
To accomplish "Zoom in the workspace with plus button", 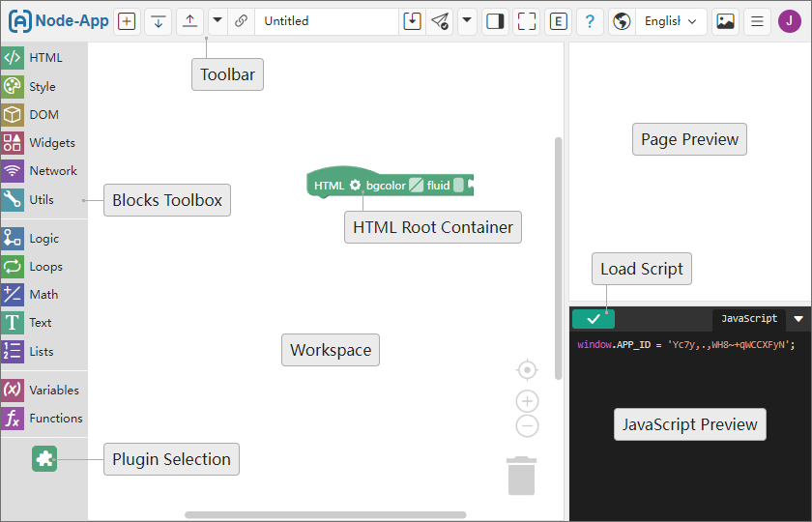I will coord(527,401).
